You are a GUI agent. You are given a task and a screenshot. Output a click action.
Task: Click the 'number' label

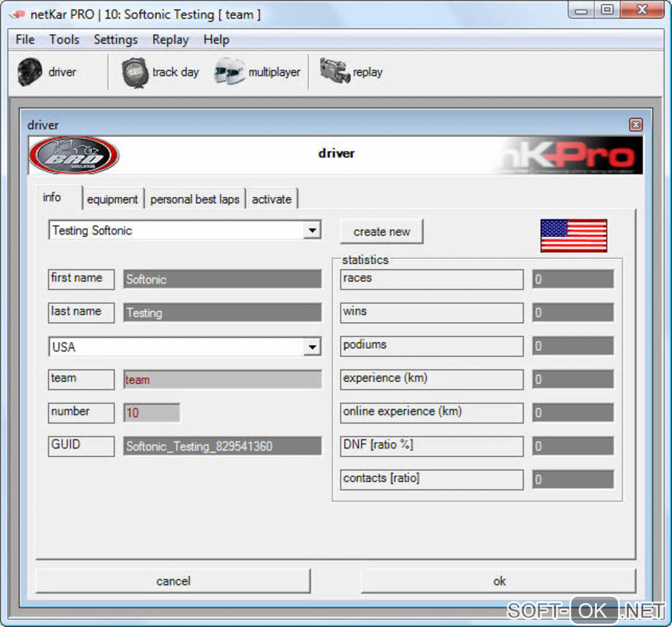coord(81,413)
